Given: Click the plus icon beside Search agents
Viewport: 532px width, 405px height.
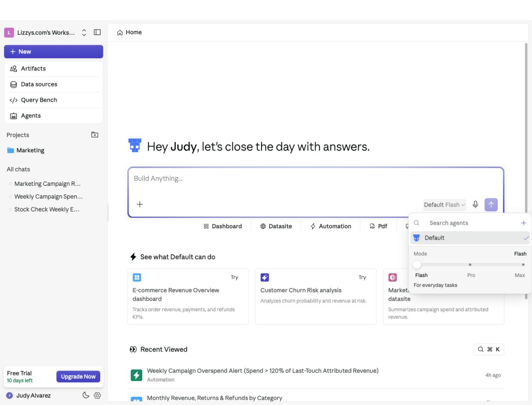Looking at the screenshot, I should click(x=523, y=223).
